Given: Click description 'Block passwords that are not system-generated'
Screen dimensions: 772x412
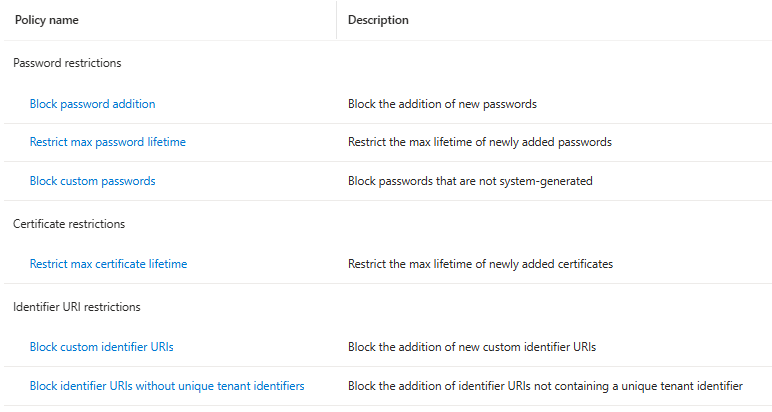Looking at the screenshot, I should tap(470, 181).
